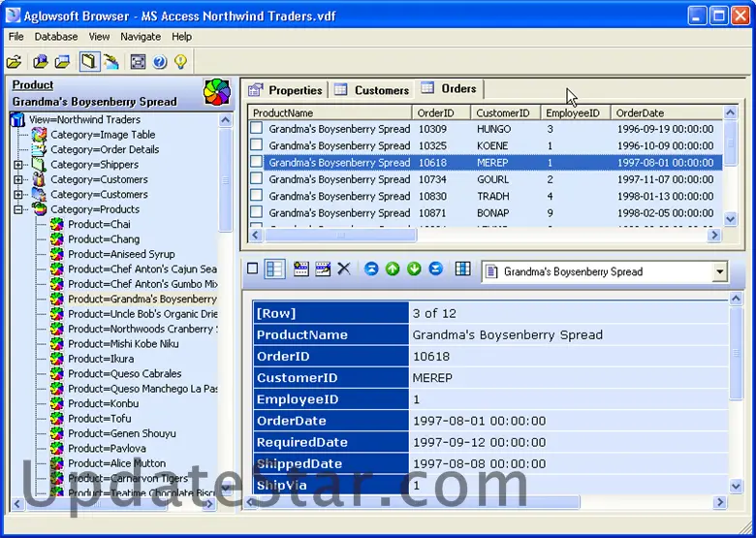This screenshot has width=756, height=538.
Task: Click the green up arrow record icon
Action: pos(393,269)
